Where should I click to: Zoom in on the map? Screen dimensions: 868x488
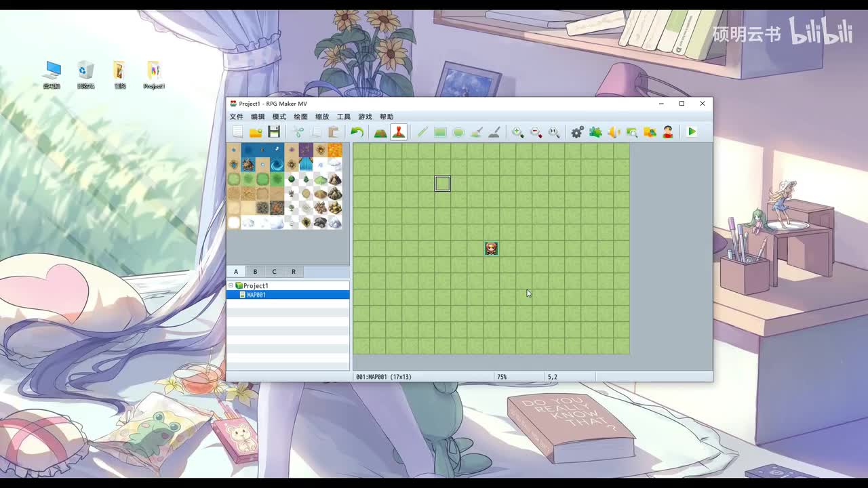(518, 132)
